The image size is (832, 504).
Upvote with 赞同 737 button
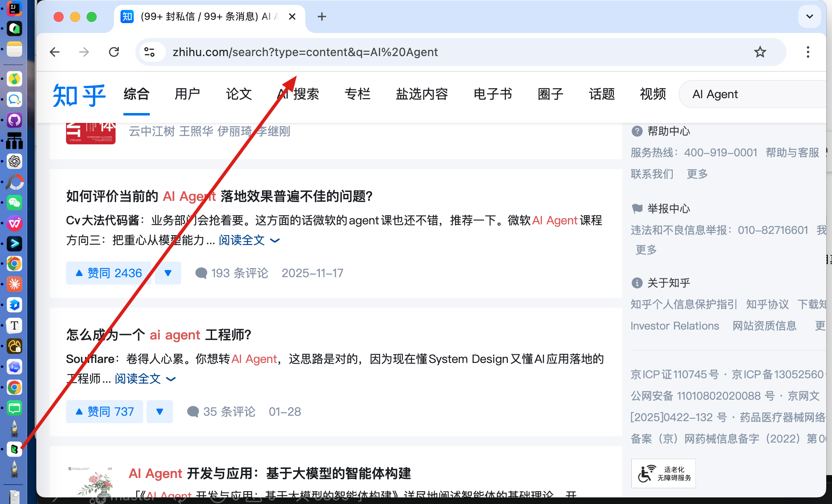tap(104, 412)
